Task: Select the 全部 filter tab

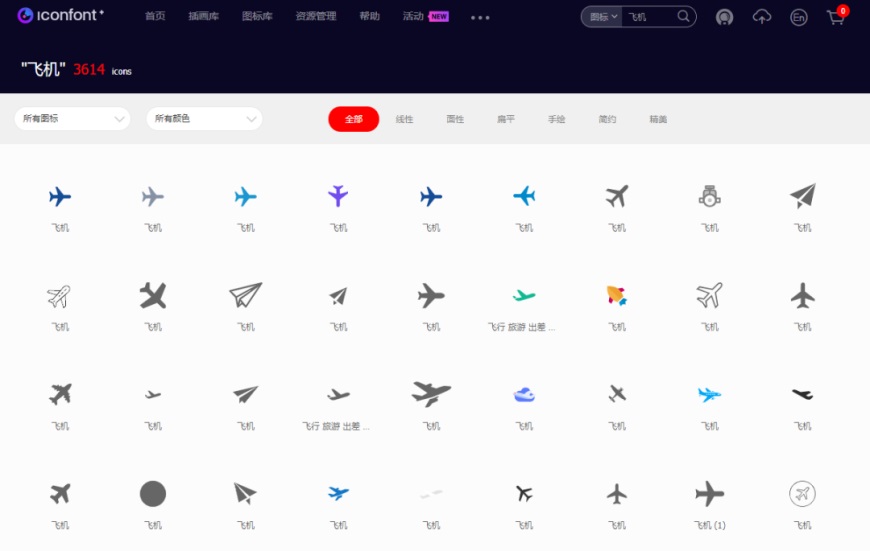Action: click(353, 119)
